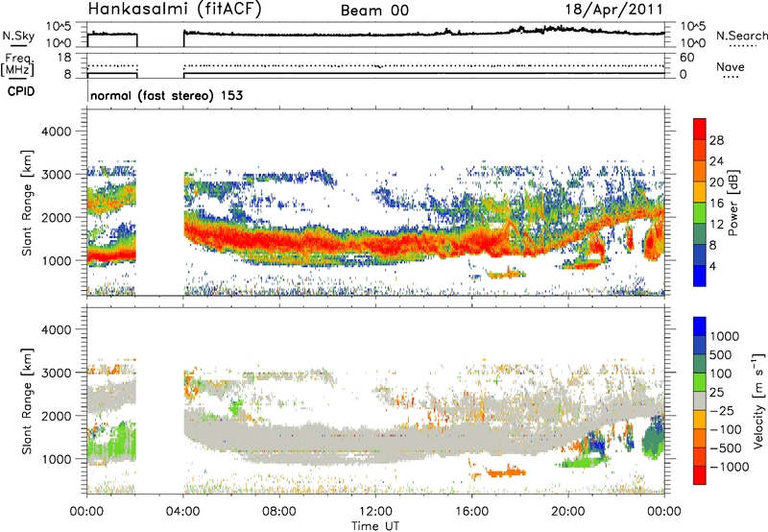
Task: Click the 08:00 time tick label
Action: 278,512
